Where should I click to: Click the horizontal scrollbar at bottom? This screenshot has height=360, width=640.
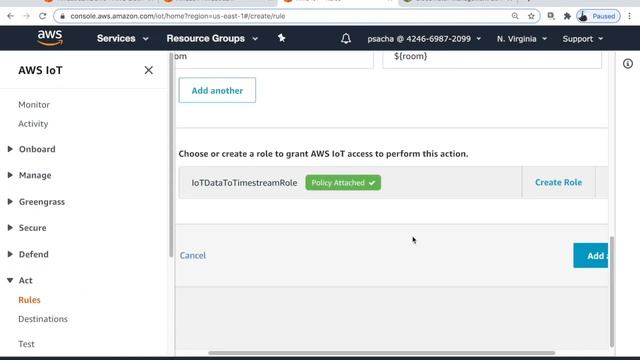click(382, 353)
